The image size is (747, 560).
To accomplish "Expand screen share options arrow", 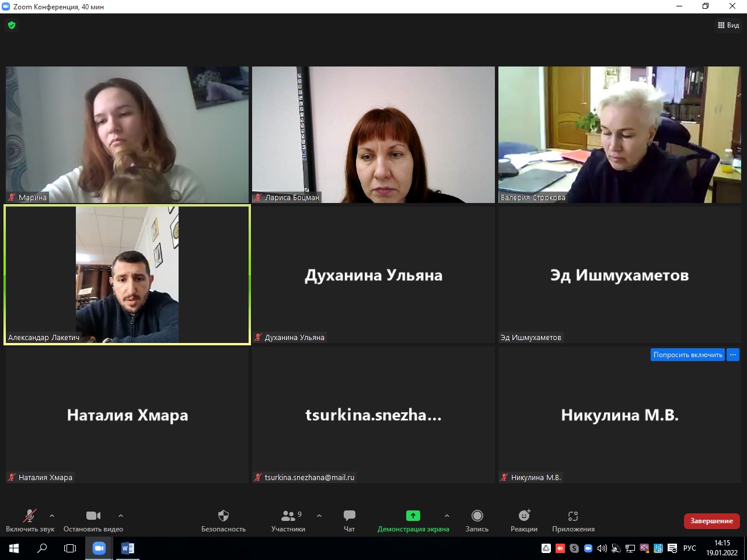I will (x=447, y=516).
